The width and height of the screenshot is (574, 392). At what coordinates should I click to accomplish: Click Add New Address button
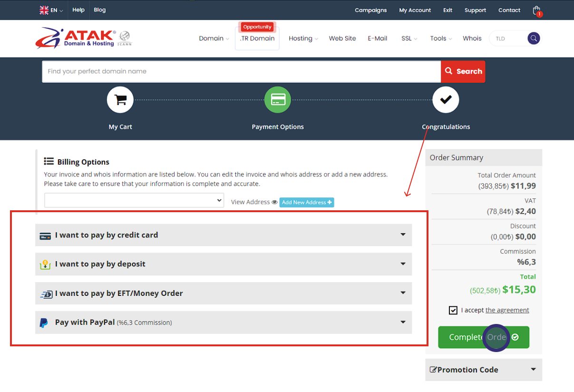pyautogui.click(x=307, y=202)
